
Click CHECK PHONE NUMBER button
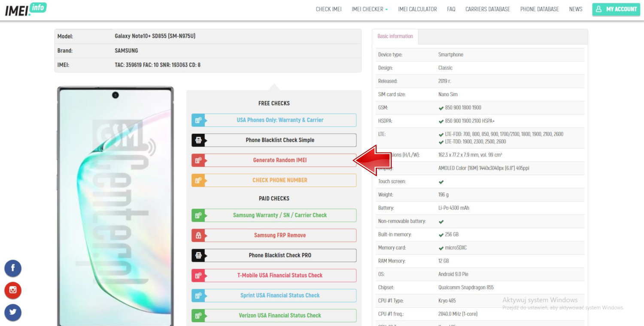(x=274, y=181)
